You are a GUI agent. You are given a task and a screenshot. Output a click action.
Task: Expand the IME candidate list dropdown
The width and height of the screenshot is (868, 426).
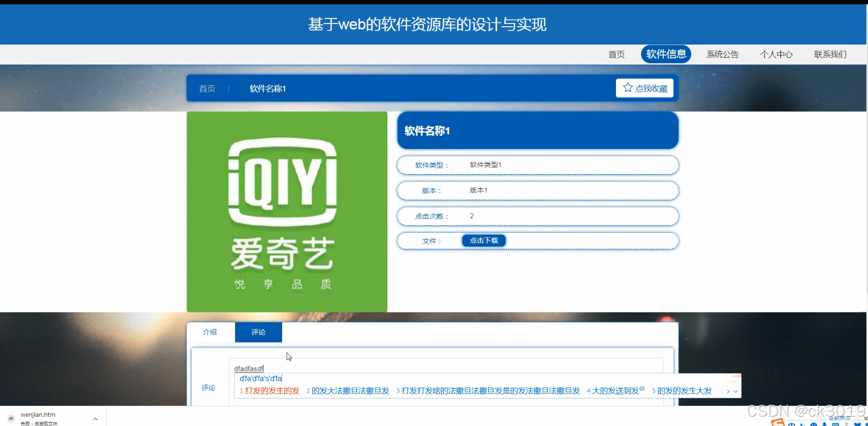[735, 391]
